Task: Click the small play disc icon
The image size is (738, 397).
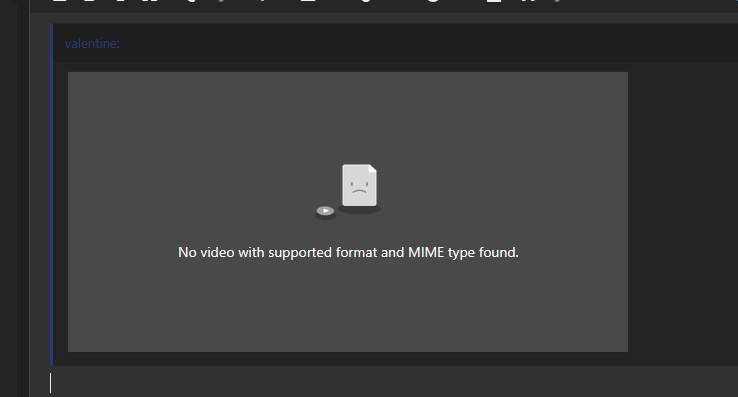Action: (325, 211)
